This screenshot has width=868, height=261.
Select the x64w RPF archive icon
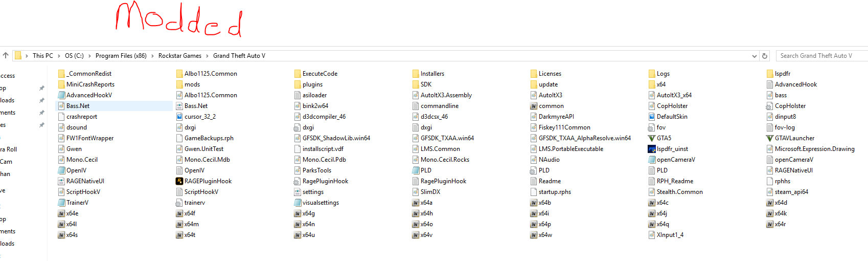[534, 235]
